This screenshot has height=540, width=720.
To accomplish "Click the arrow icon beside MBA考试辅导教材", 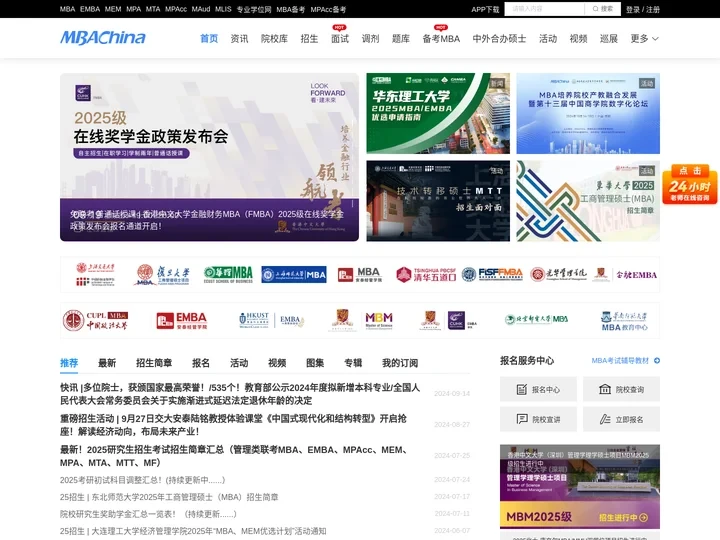I will point(657,360).
